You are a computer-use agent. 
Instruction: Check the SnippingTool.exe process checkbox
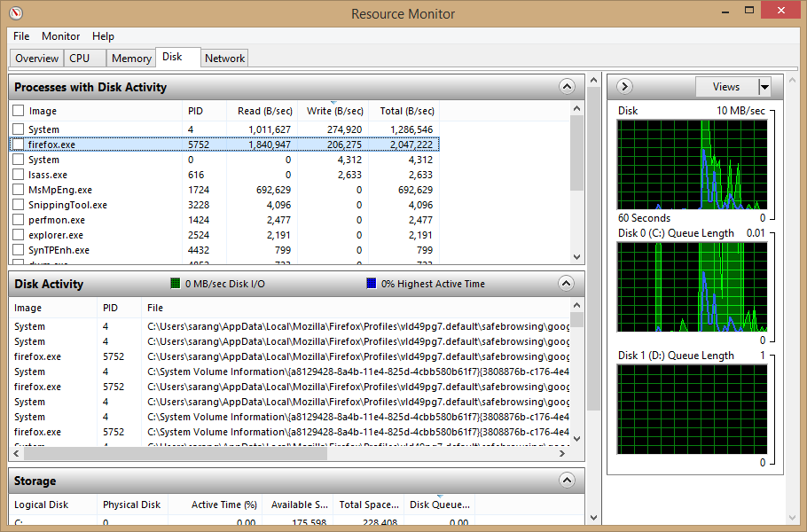pos(18,204)
